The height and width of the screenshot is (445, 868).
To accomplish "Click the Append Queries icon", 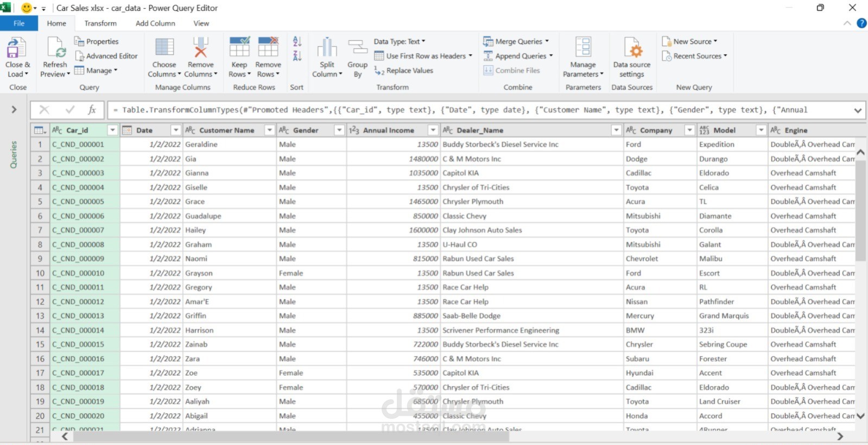I will (x=489, y=56).
